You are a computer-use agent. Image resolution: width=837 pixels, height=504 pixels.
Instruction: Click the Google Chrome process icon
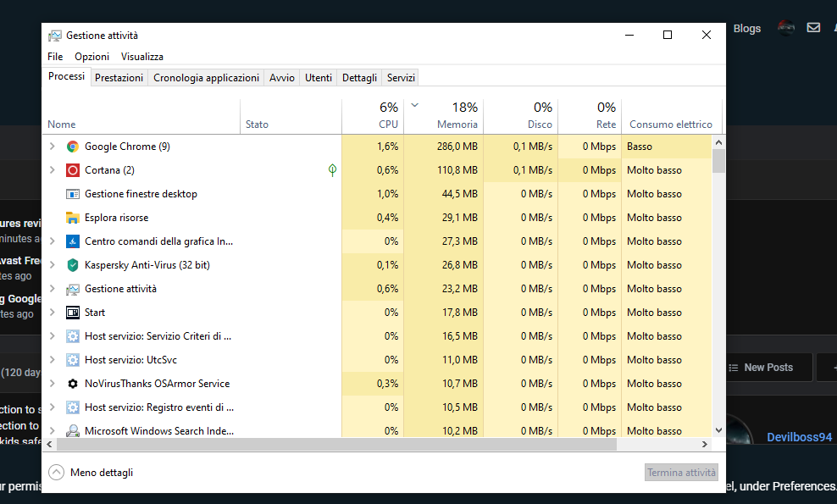73,147
